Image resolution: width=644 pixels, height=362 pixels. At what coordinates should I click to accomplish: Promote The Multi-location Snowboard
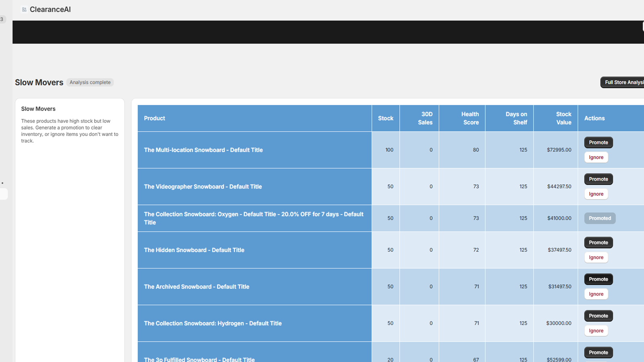pos(599,142)
